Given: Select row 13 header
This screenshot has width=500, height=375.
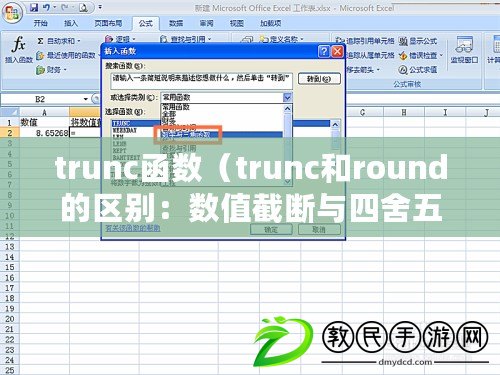Looking at the screenshot, I should point(10,247).
